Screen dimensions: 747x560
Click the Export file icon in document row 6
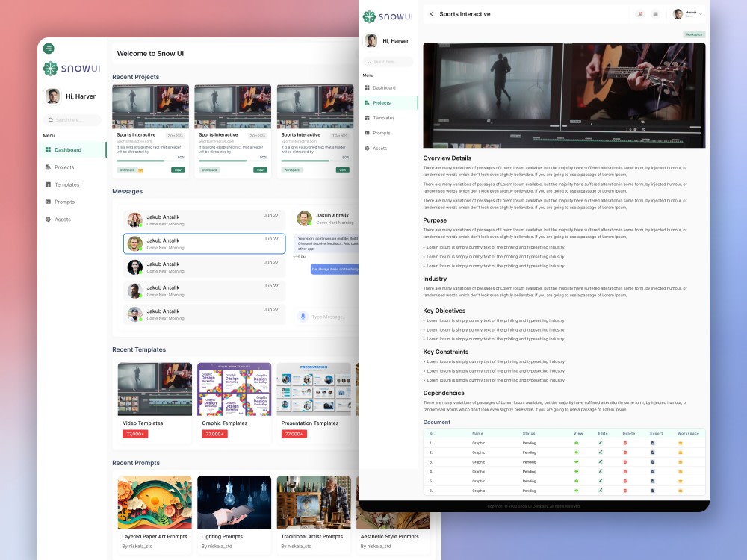(x=653, y=491)
